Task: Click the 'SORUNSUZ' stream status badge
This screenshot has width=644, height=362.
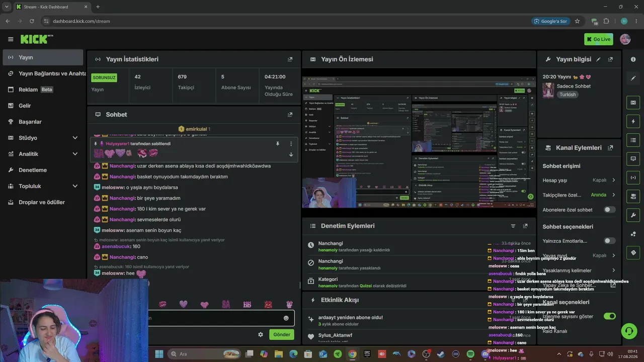Action: tap(104, 78)
